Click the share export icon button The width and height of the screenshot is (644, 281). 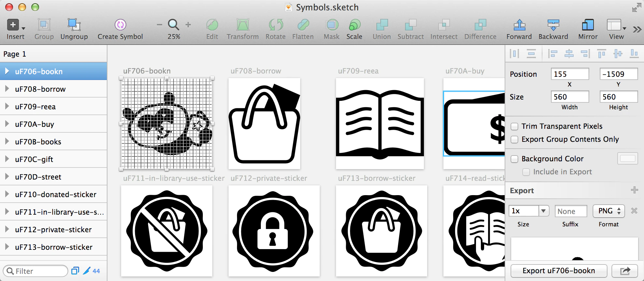pos(625,271)
